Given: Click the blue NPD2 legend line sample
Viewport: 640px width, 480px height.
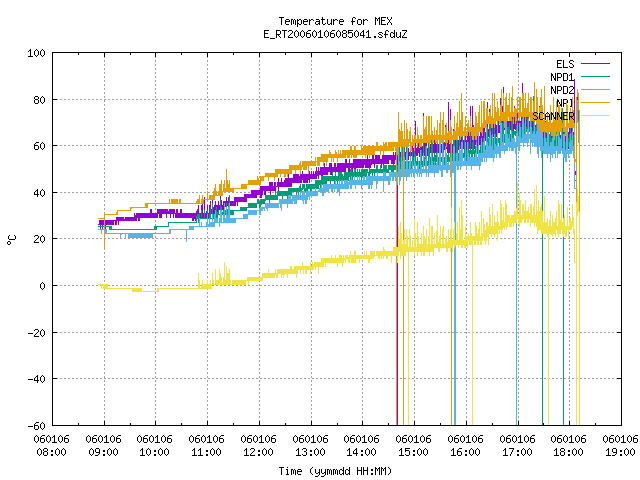Looking at the screenshot, I should point(595,89).
